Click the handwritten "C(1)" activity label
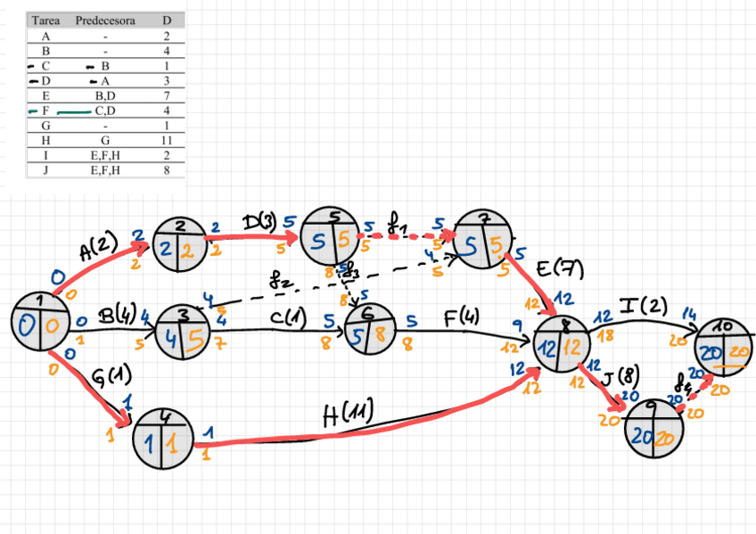Screen dimensions: 756x534 coord(288,318)
